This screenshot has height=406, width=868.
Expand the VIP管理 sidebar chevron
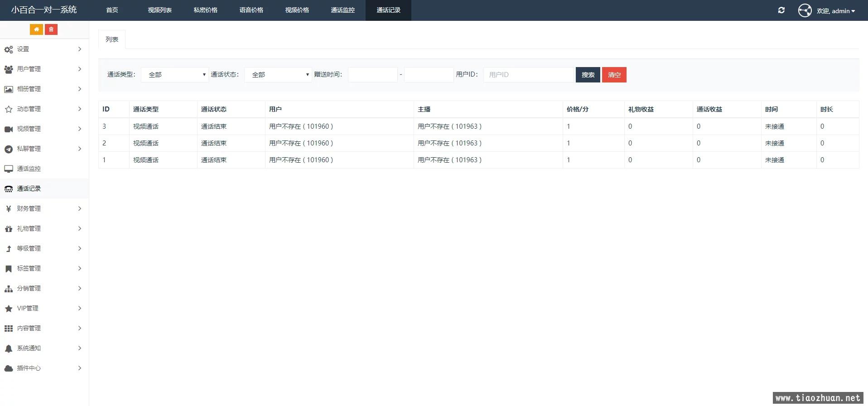(x=80, y=308)
